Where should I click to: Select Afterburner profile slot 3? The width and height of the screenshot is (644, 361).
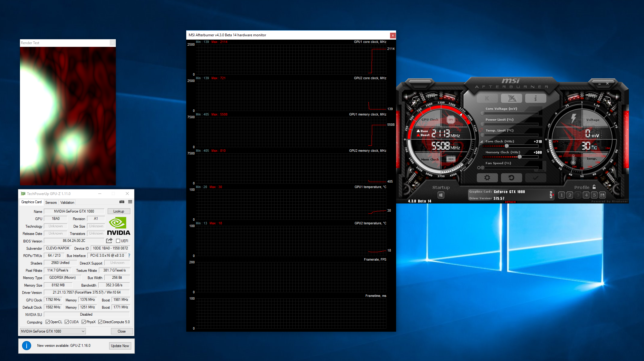[578, 195]
